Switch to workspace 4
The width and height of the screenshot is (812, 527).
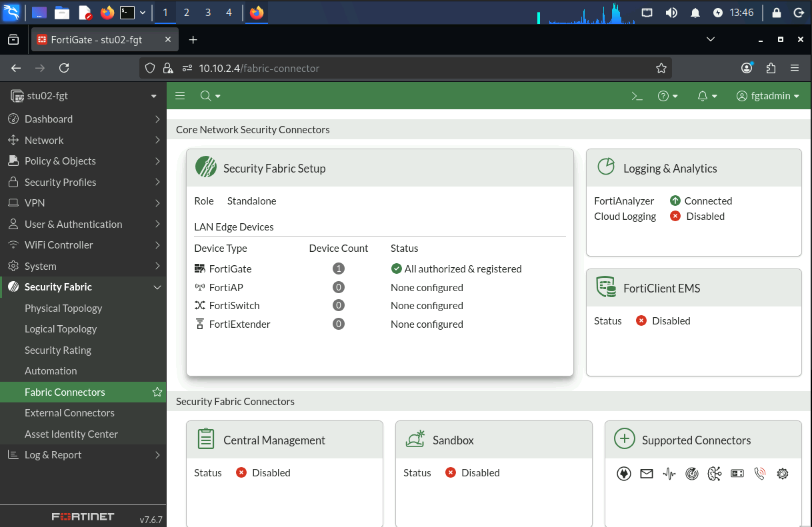[x=229, y=12]
